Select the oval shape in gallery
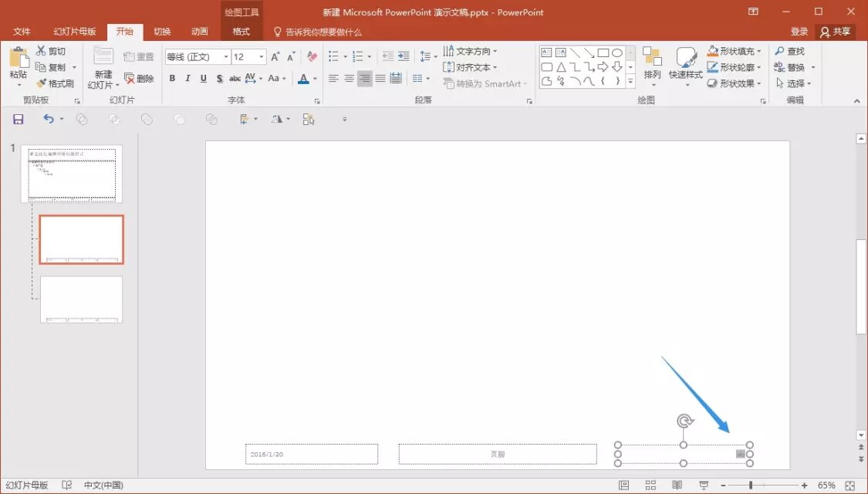868x494 pixels. [x=616, y=52]
